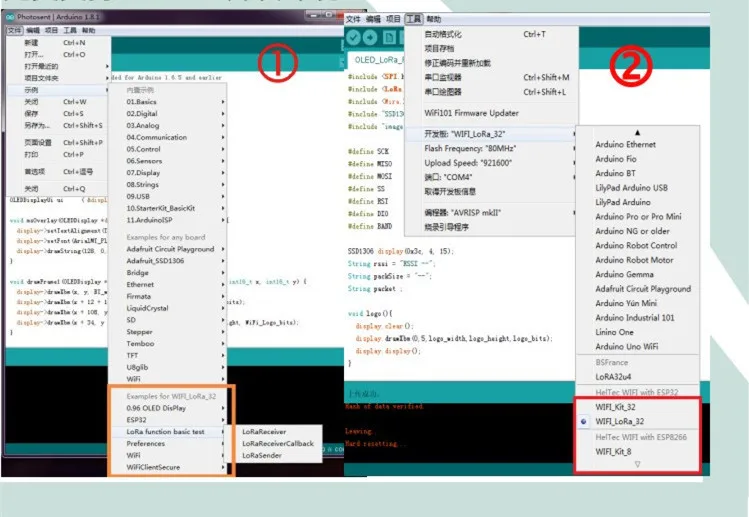This screenshot has height=517, width=749.
Task: Open 首选项 preferences entry
Action: click(x=59, y=172)
